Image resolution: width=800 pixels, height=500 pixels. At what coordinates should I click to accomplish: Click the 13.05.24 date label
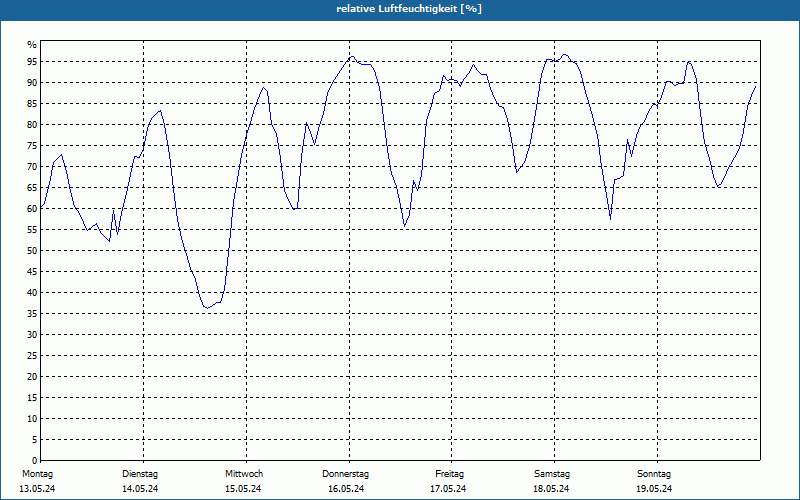37,489
